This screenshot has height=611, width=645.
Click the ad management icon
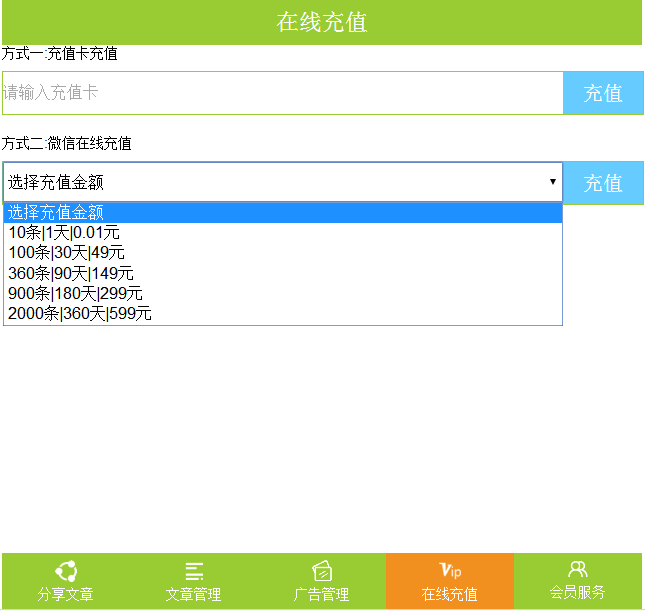322,571
